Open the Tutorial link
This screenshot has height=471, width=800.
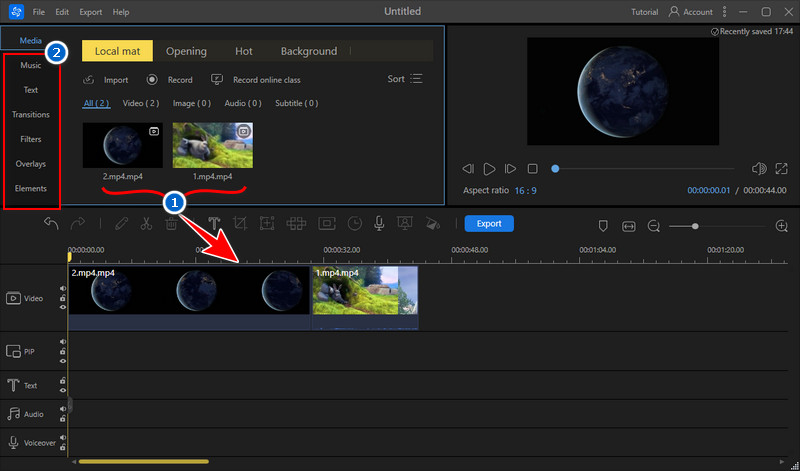(644, 12)
